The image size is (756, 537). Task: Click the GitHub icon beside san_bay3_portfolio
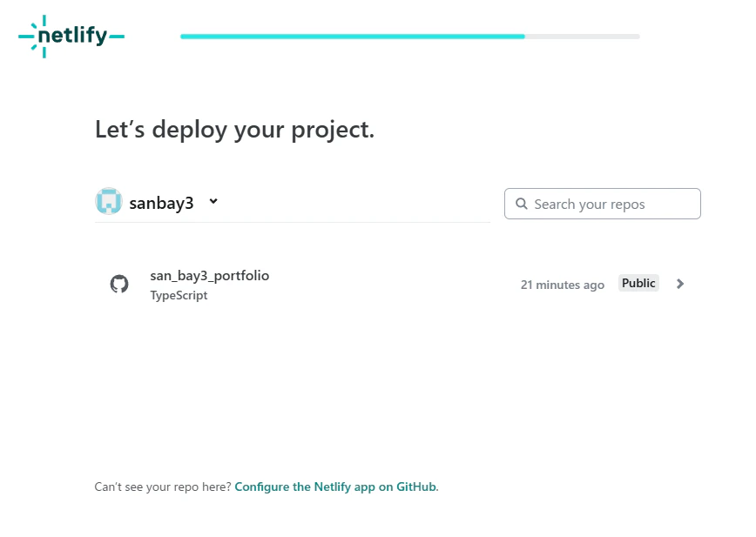[119, 284]
